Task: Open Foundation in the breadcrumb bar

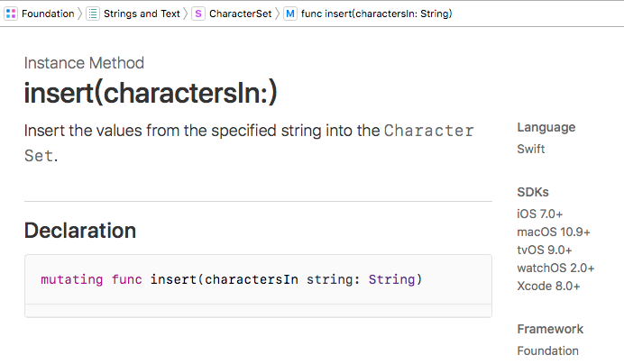Action: [48, 14]
